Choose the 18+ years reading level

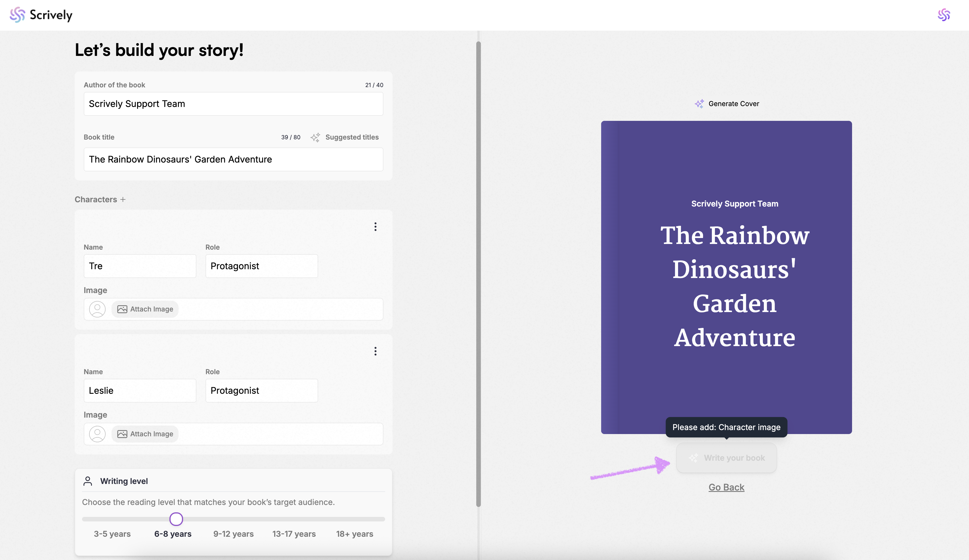pos(355,534)
